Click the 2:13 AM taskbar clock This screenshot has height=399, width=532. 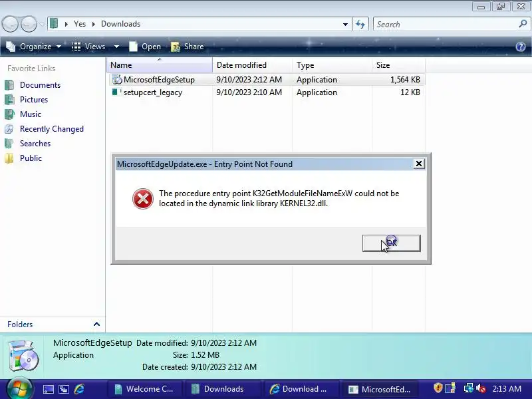point(507,389)
